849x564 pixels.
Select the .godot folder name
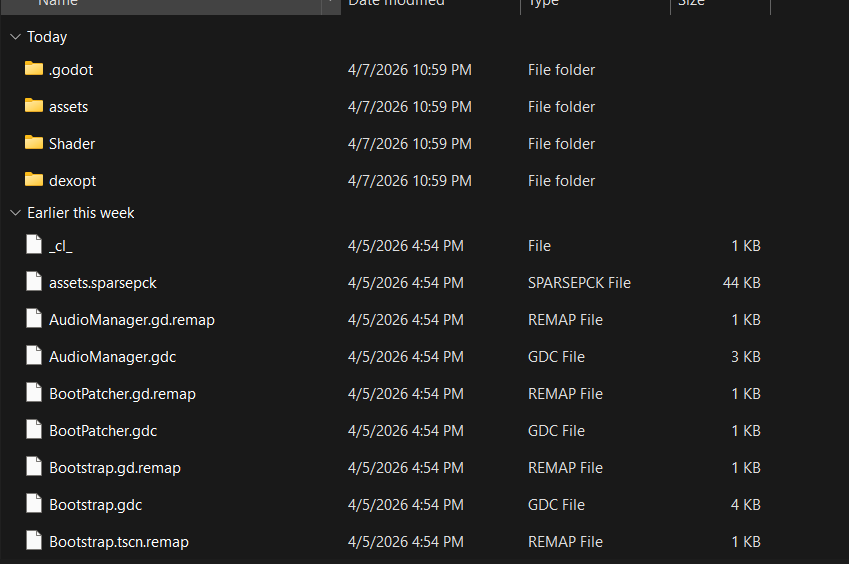coord(71,70)
